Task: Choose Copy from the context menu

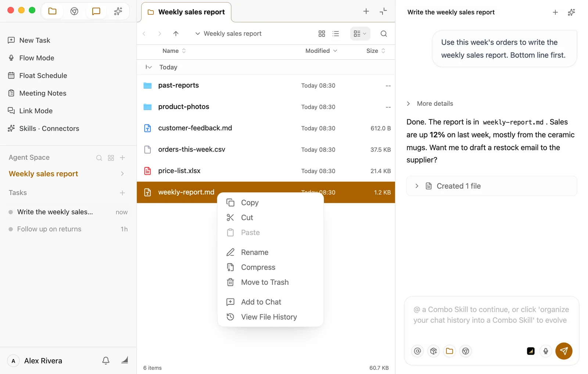Action: click(270, 202)
